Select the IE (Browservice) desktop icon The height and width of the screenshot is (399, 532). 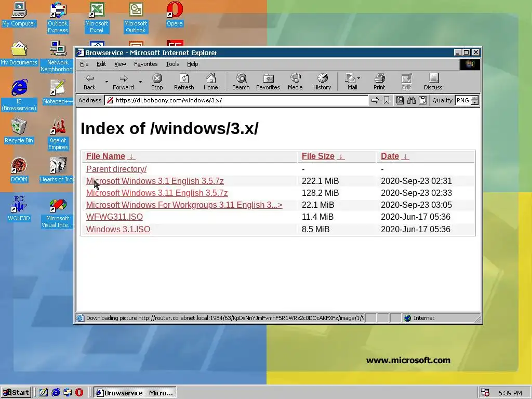point(19,96)
